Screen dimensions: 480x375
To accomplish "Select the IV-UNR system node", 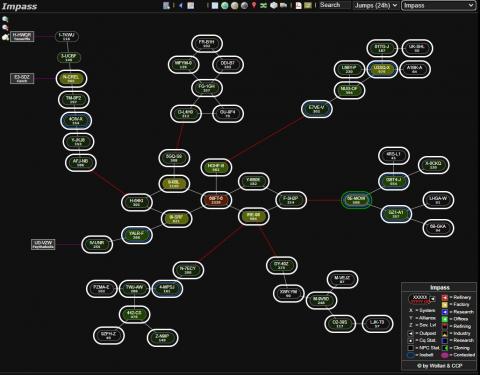I will pos(97,244).
